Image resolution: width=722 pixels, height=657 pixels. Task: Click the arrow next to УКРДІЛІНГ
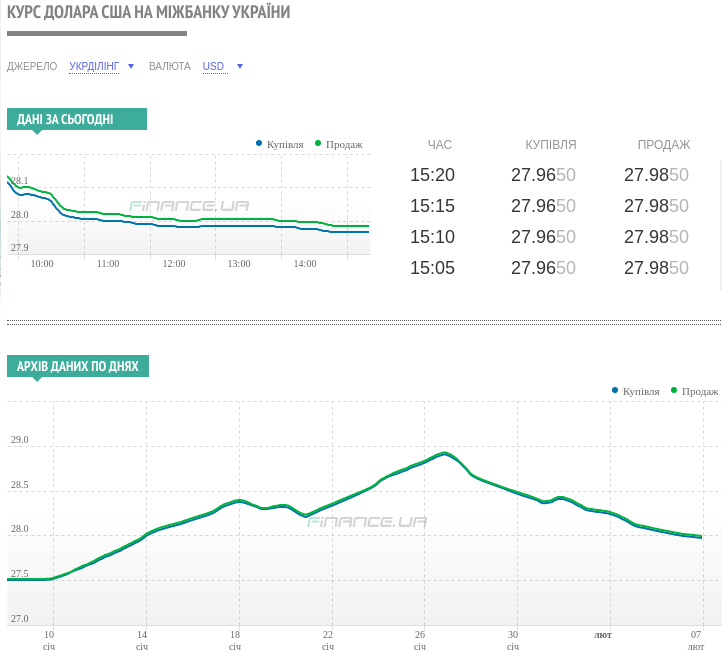click(131, 67)
